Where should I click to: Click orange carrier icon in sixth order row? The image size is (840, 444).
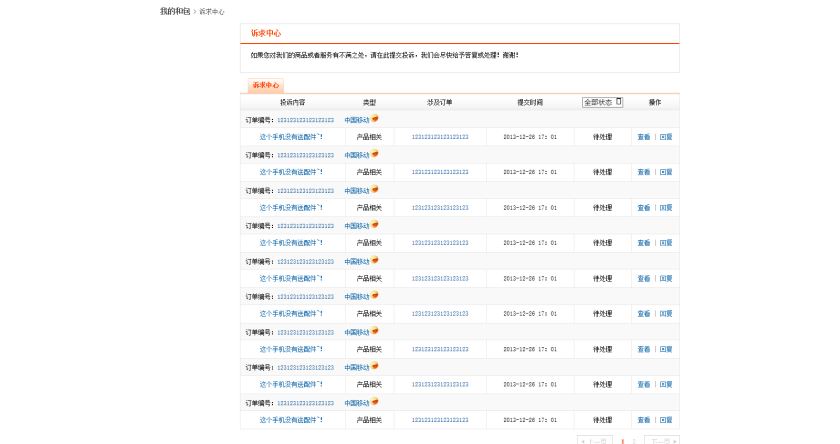[x=375, y=295]
